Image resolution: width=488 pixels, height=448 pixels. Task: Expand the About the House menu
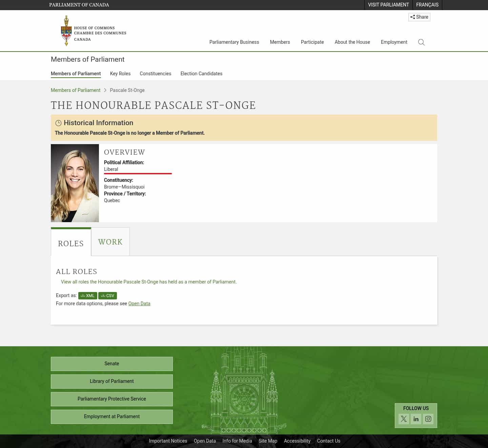(352, 42)
